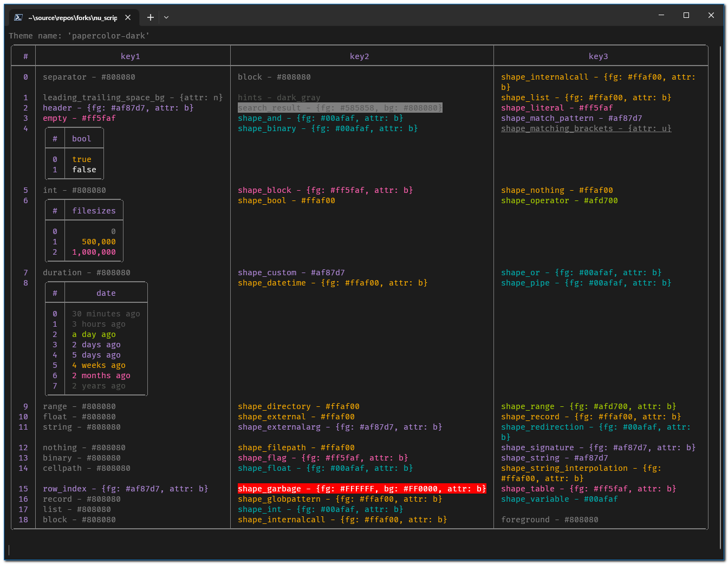Click the 'shape_directory - #ffaf00' entry
Image resolution: width=728 pixels, height=564 pixels.
click(x=298, y=406)
